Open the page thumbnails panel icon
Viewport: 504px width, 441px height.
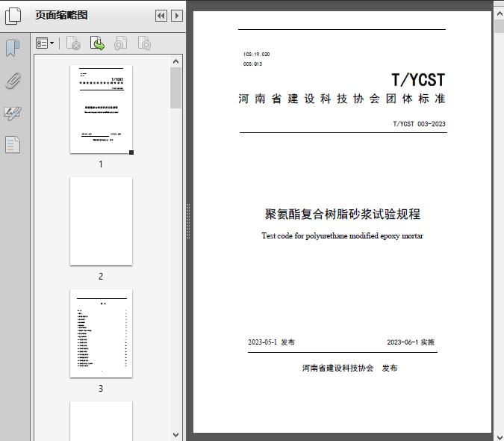13,16
